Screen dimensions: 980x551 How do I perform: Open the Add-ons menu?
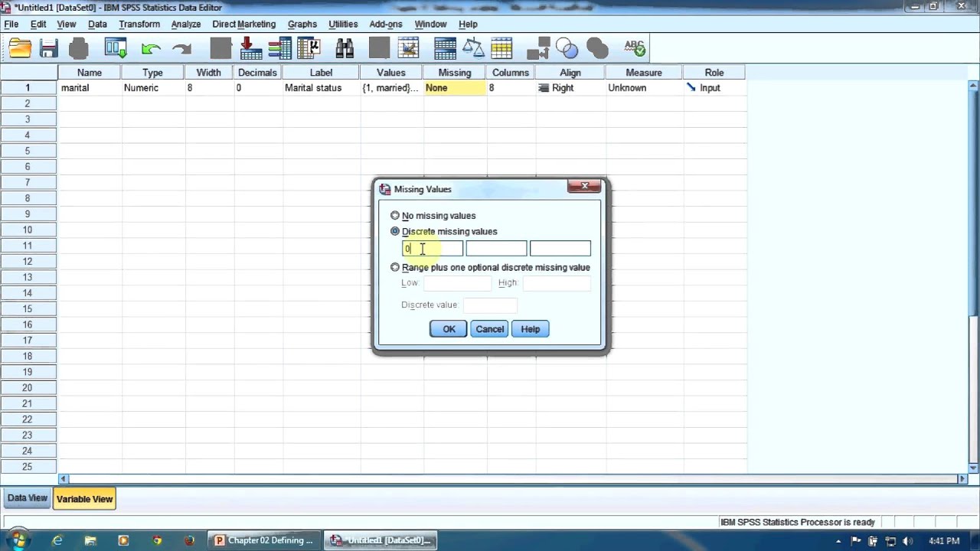pyautogui.click(x=386, y=24)
